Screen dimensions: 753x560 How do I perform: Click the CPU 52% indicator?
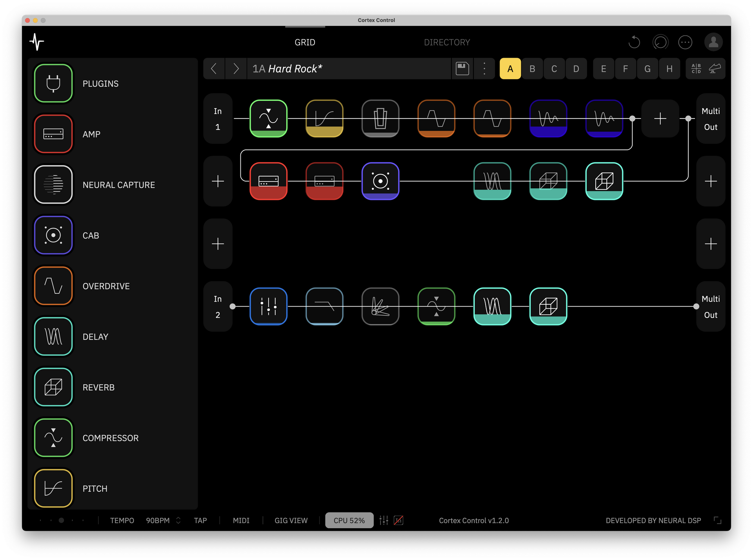[x=349, y=520]
